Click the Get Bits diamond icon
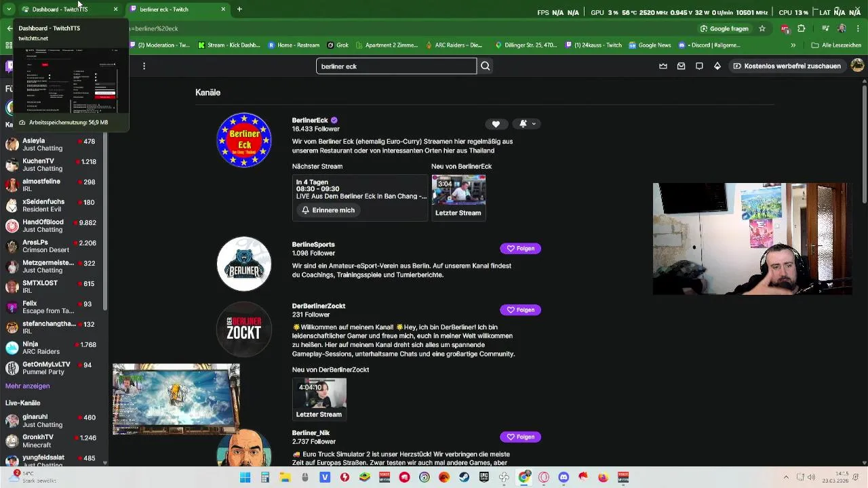Screen dimensions: 868x488 tap(717, 66)
